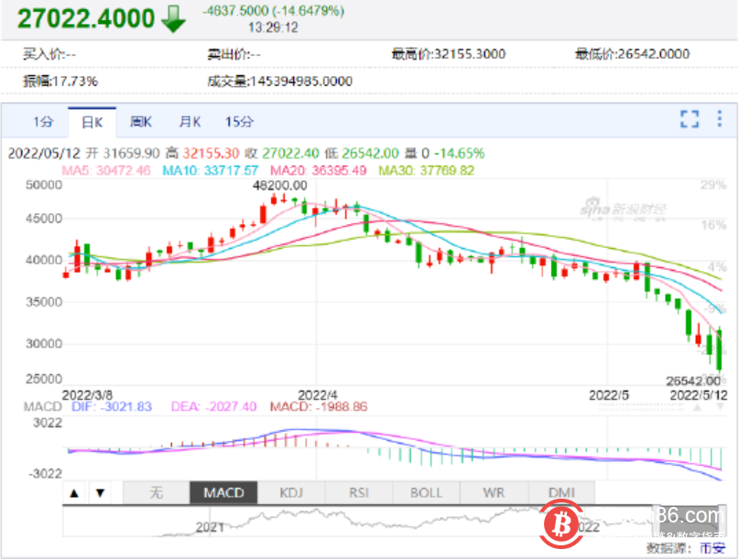This screenshot has width=739, height=560.
Task: Select the 15分 timeframe tab
Action: pyautogui.click(x=239, y=120)
